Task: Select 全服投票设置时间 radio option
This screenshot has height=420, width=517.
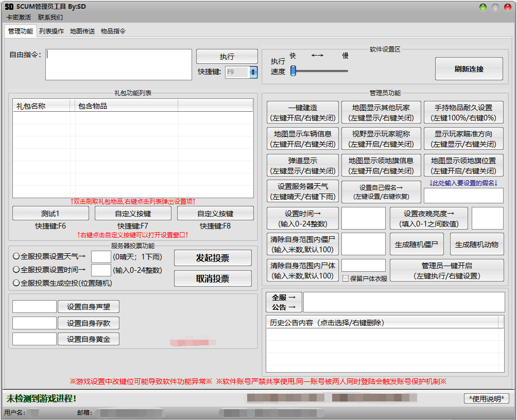Action: pyautogui.click(x=16, y=269)
